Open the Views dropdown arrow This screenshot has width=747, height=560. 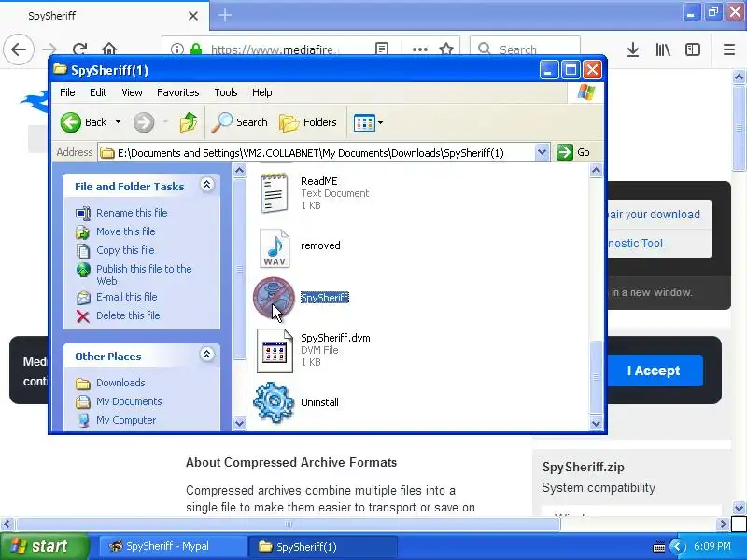pyautogui.click(x=380, y=123)
